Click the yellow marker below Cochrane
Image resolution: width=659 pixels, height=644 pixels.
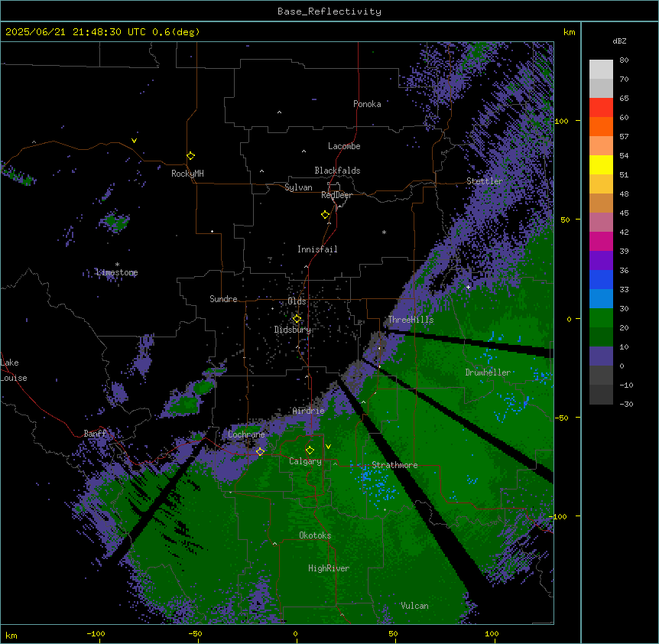coord(260,451)
